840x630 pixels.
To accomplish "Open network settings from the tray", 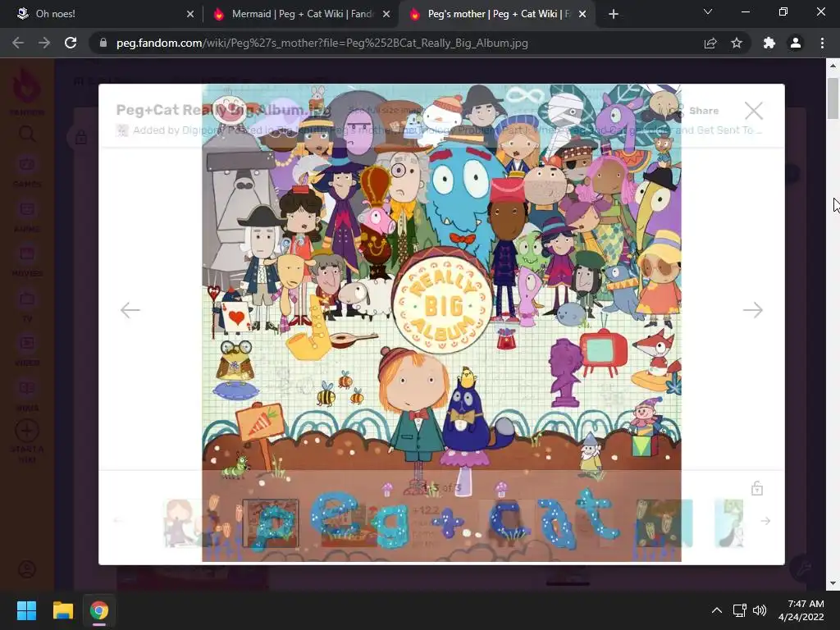I will pyautogui.click(x=740, y=610).
